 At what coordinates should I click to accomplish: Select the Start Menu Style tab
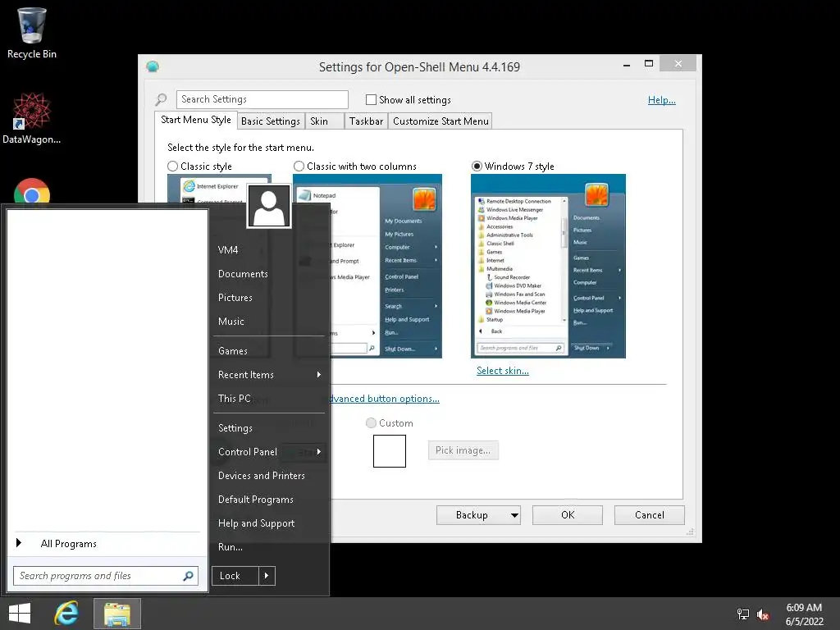pos(195,120)
